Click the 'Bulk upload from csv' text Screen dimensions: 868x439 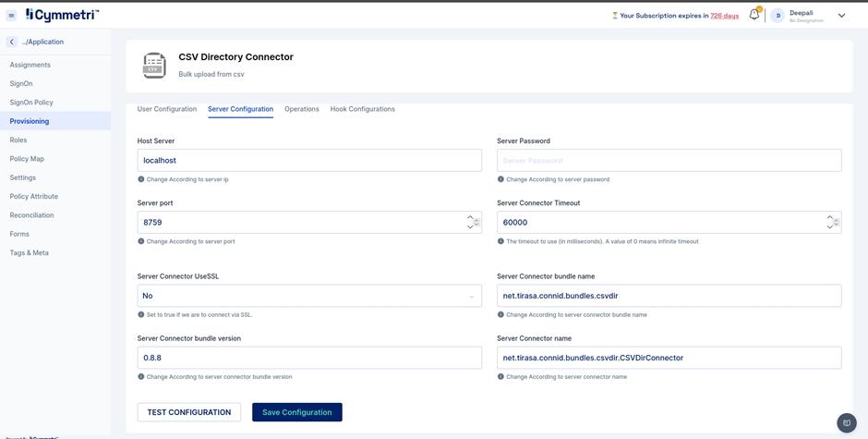(211, 74)
